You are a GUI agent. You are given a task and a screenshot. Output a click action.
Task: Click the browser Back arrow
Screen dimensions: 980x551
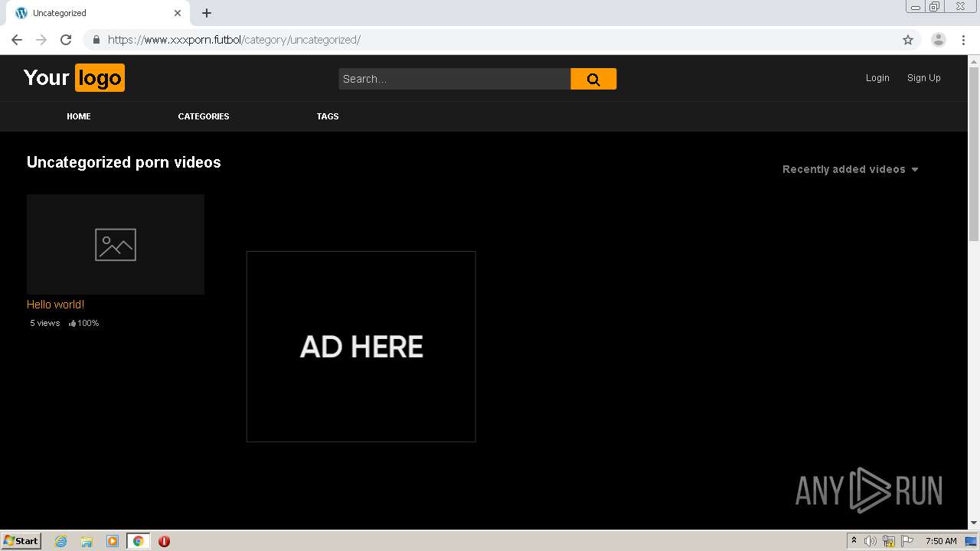[x=17, y=40]
